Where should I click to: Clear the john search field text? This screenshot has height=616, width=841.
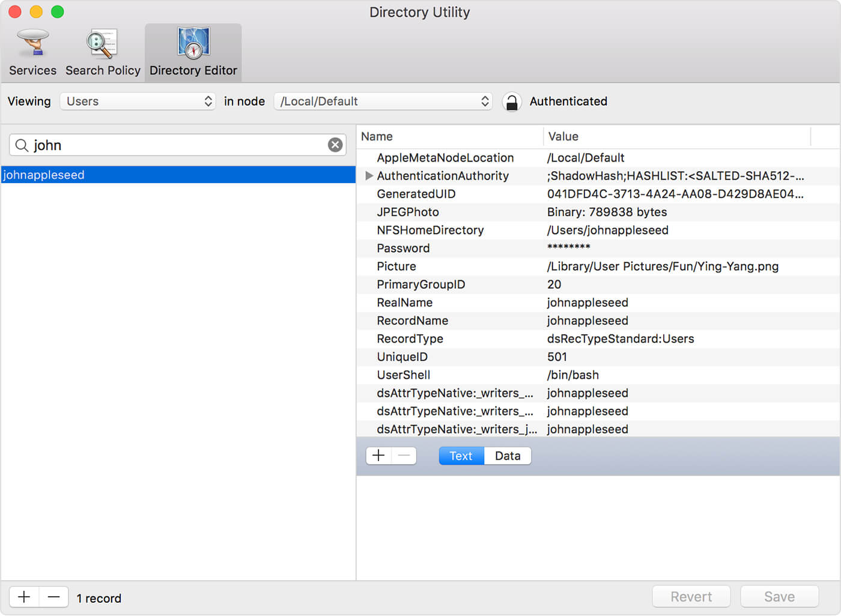point(335,145)
